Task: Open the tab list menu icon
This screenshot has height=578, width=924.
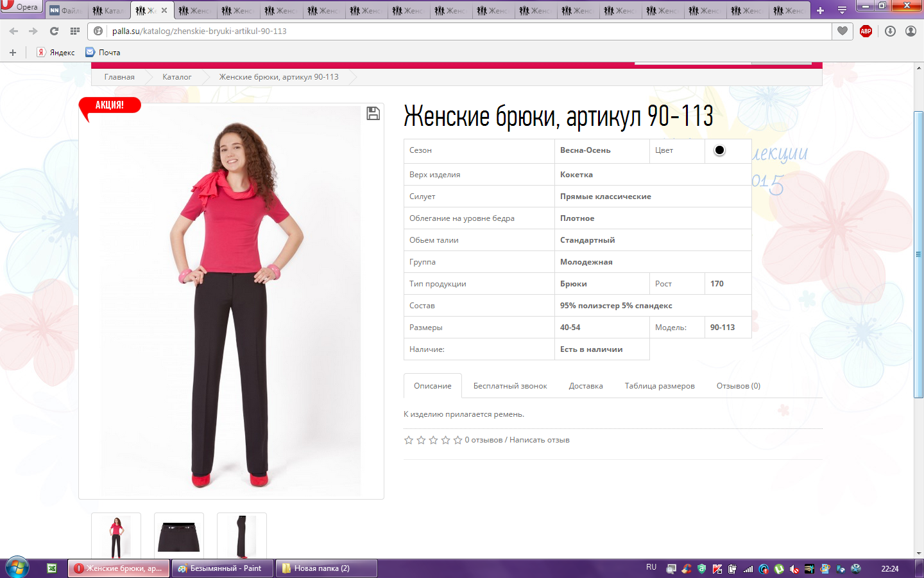Action: [842, 10]
